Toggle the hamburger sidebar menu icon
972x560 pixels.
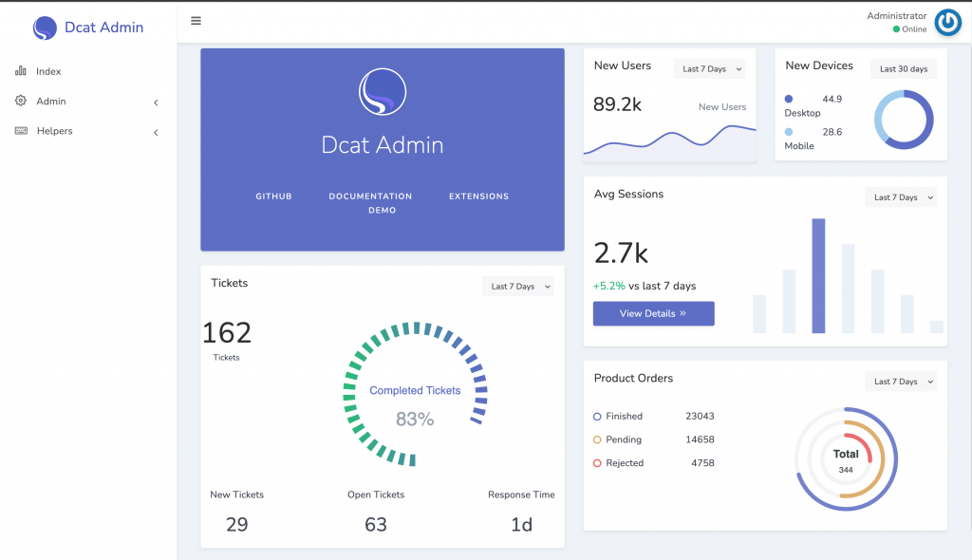(196, 21)
